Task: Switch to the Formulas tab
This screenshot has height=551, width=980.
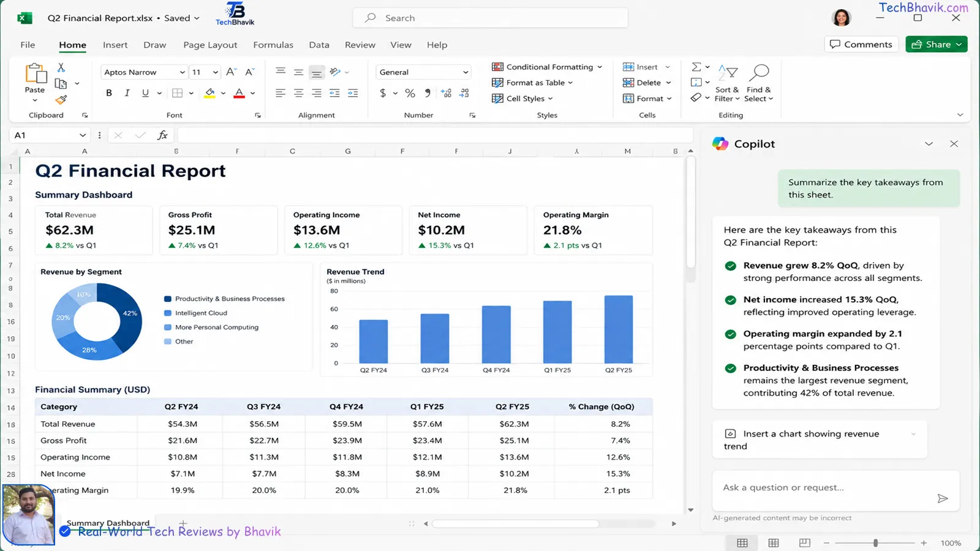Action: (273, 45)
